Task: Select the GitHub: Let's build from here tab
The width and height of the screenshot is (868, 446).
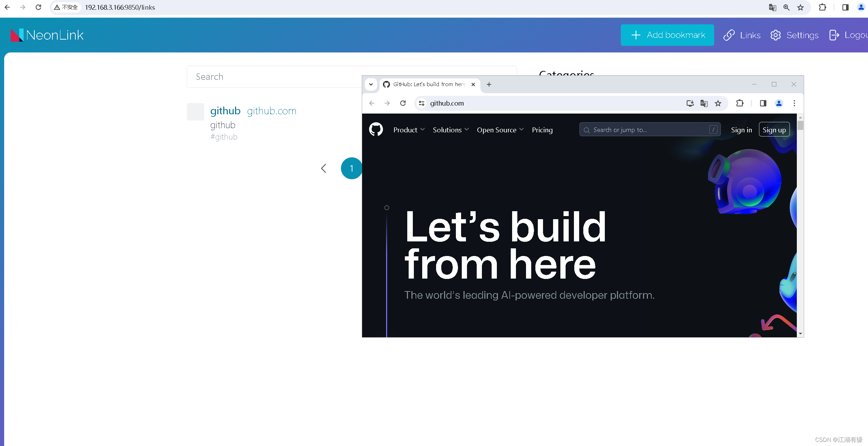Action: (x=429, y=84)
